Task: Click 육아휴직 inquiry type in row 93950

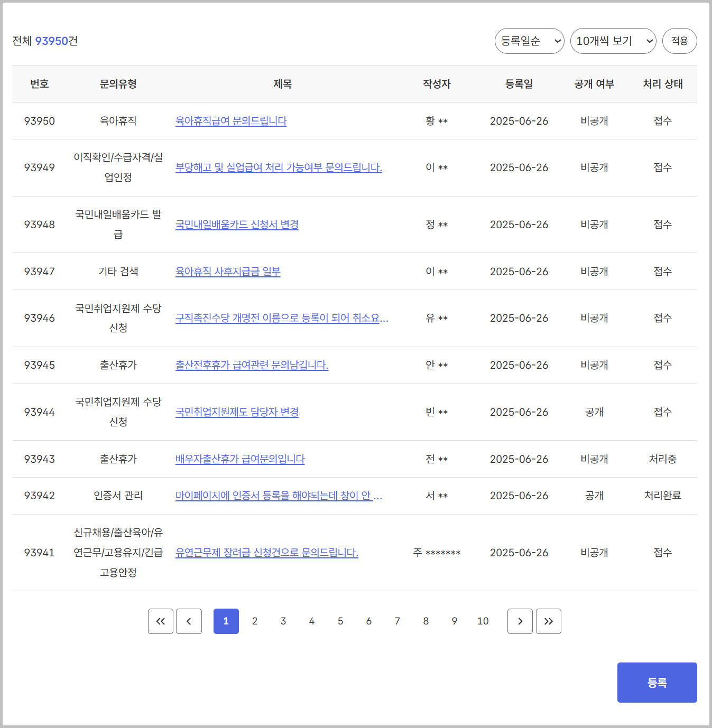Action: (x=118, y=121)
